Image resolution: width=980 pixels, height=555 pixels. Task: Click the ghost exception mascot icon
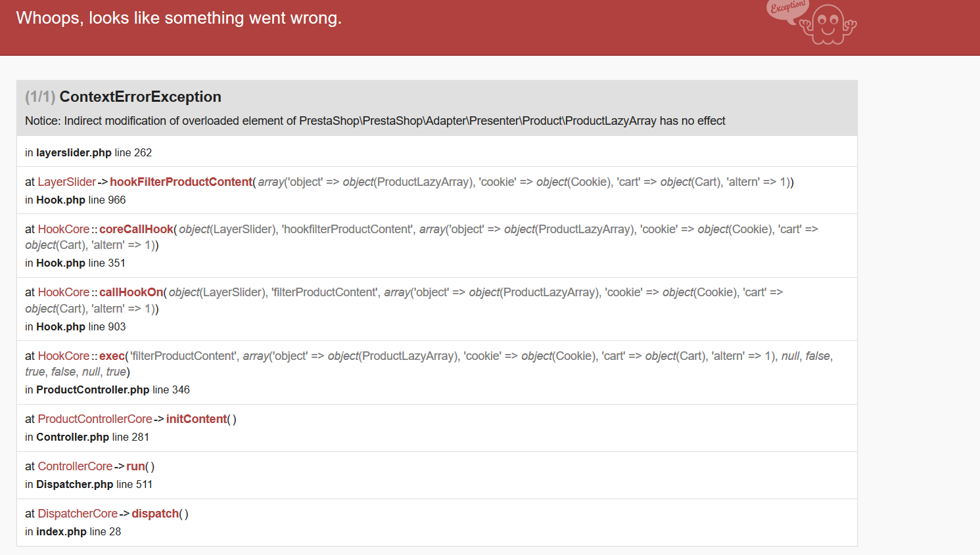pos(829,25)
